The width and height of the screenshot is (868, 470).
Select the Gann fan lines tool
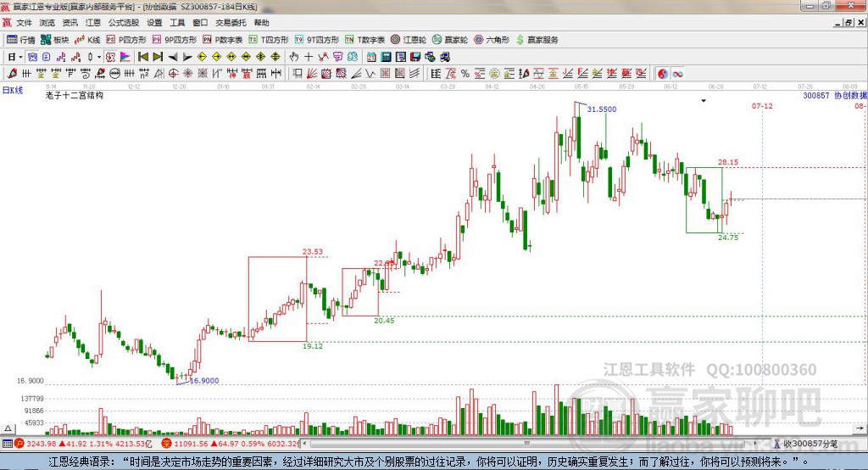(x=312, y=73)
